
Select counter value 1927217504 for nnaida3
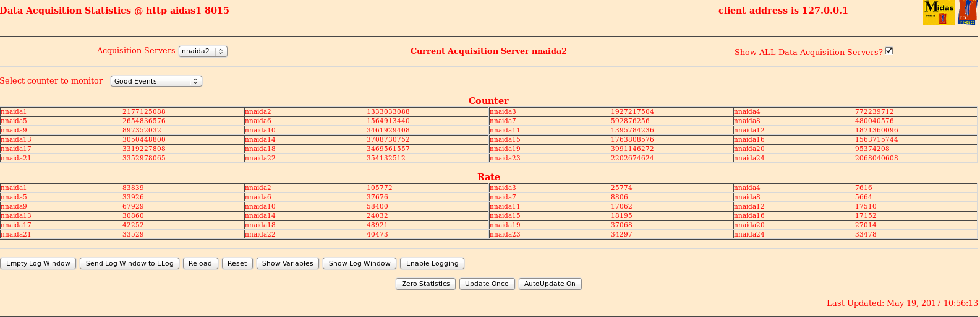(x=633, y=112)
